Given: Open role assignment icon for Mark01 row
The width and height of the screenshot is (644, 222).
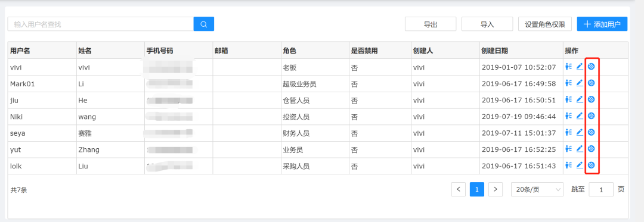Looking at the screenshot, I should (x=569, y=83).
